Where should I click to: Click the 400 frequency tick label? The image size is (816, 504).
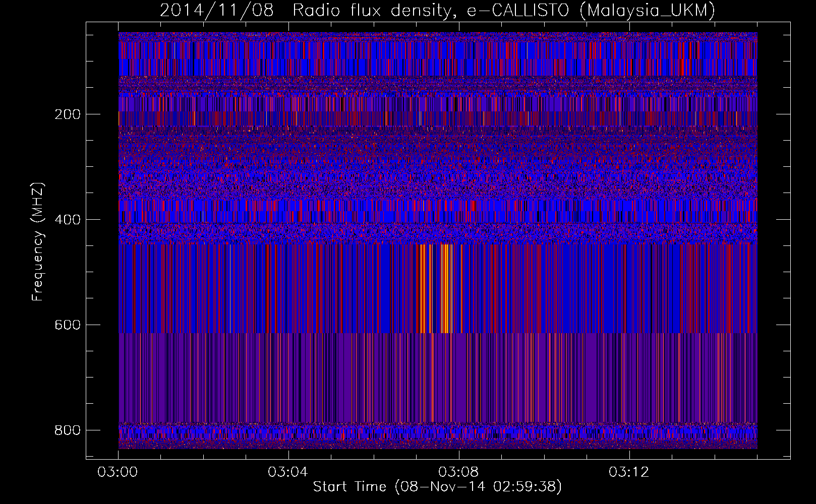click(68, 220)
